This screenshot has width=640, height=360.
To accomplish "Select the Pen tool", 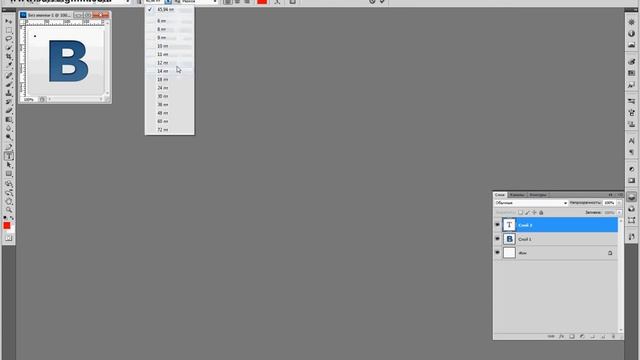I will pyautogui.click(x=9, y=147).
